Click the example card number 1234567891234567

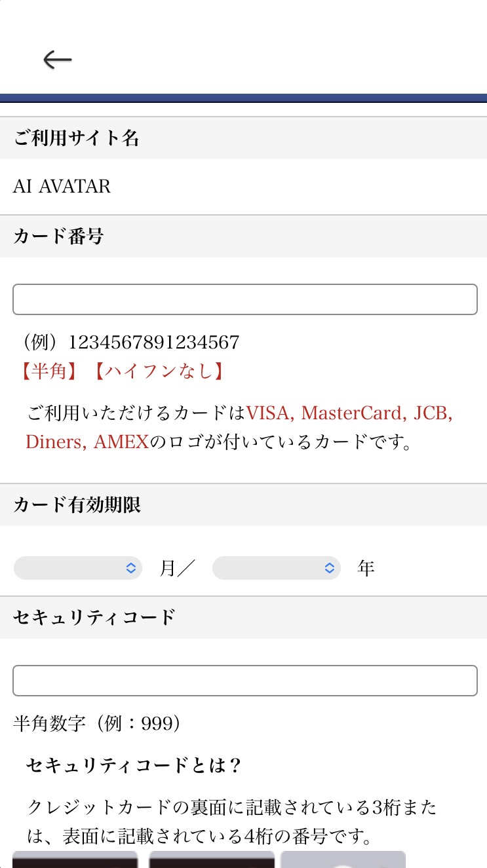(x=154, y=343)
